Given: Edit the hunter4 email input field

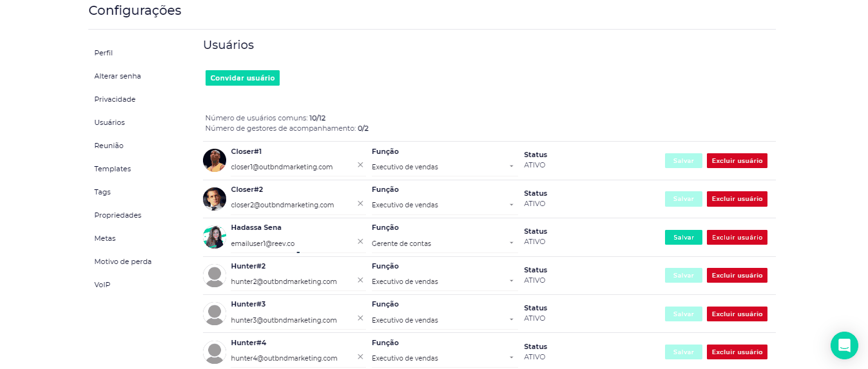Looking at the screenshot, I should click(x=290, y=358).
